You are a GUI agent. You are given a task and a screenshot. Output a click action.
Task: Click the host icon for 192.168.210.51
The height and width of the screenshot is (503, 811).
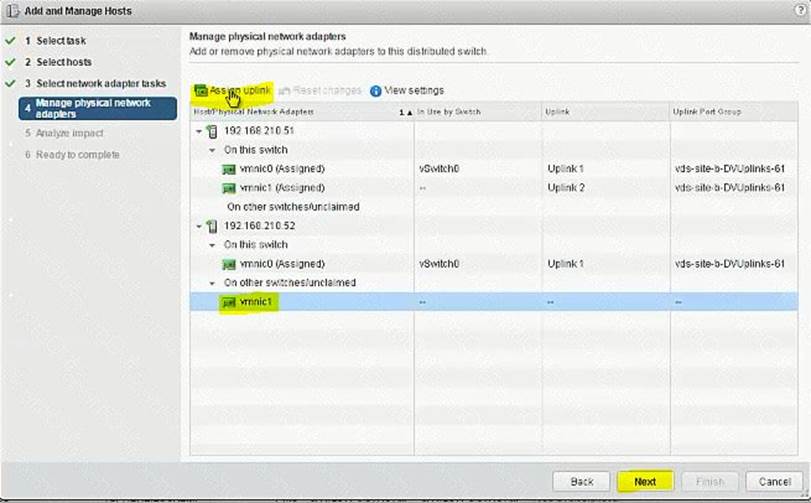pos(210,131)
